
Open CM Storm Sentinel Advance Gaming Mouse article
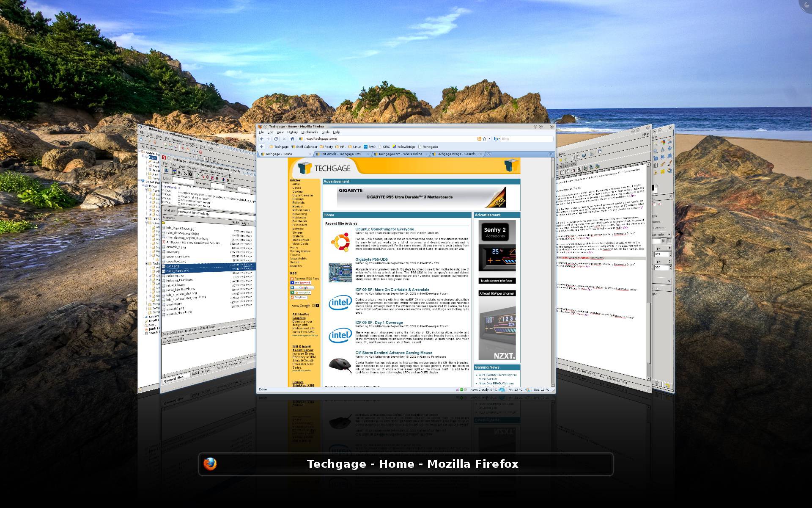pyautogui.click(x=394, y=353)
